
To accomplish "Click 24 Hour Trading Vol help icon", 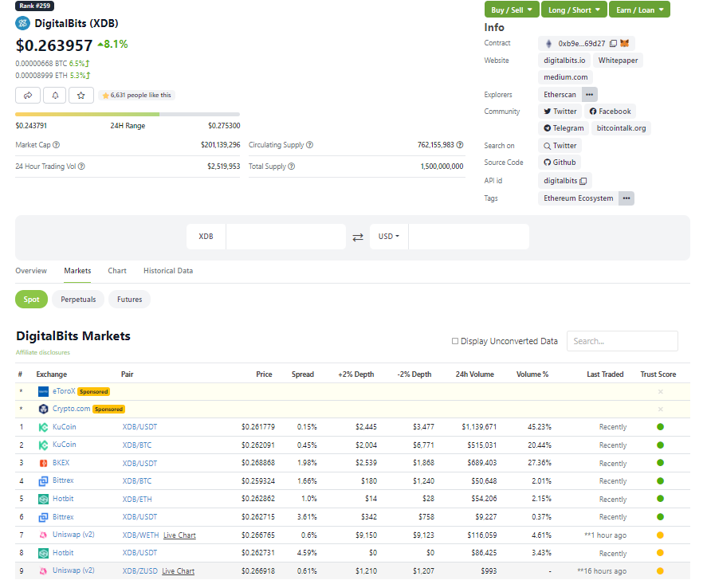I will pos(81,167).
